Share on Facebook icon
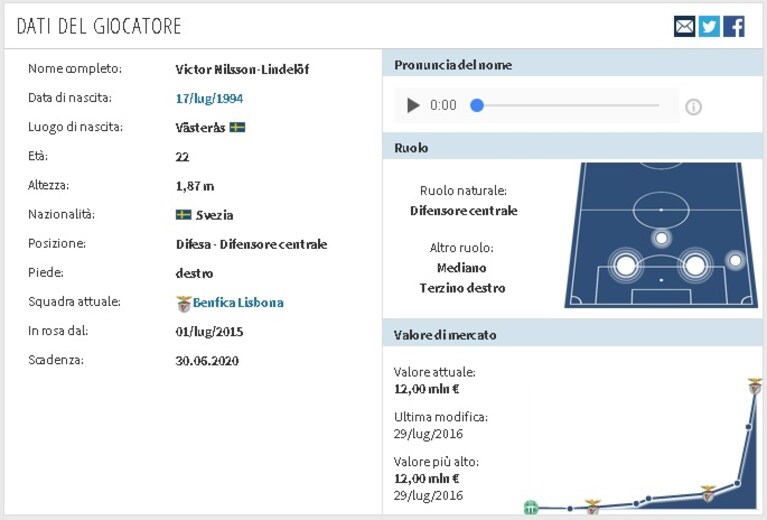Image resolution: width=767 pixels, height=520 pixels. coord(734,26)
